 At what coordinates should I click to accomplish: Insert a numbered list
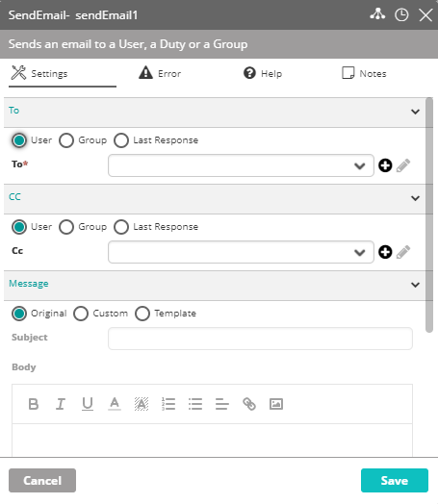(168, 404)
